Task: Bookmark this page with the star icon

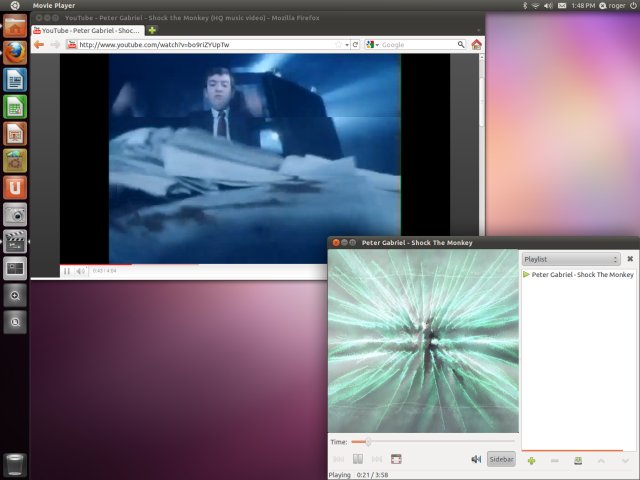Action: coord(338,44)
